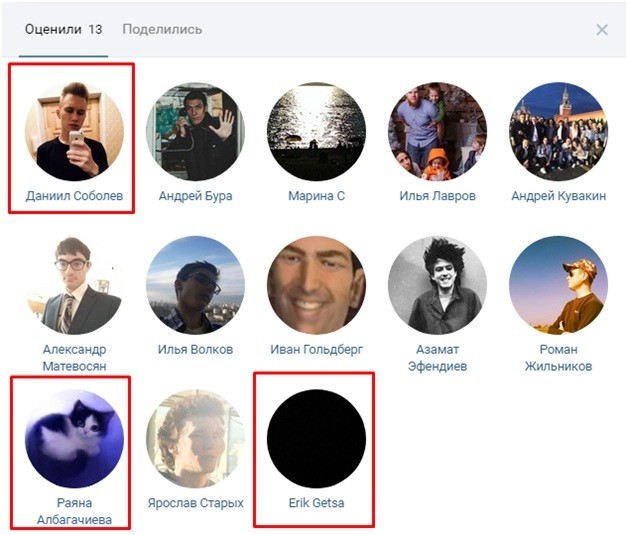
Task: Open Илья Лавров's avatar
Action: tap(437, 131)
